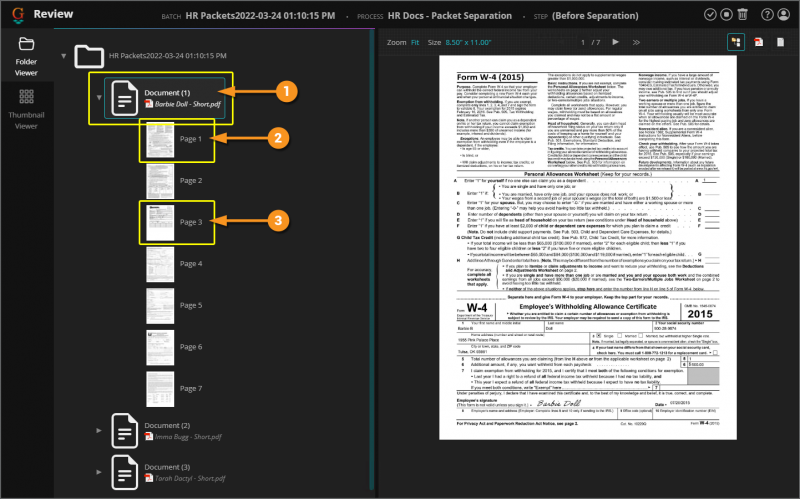Screen dimensions: 800x499
Task: Go to next page with play arrow
Action: click(x=615, y=42)
